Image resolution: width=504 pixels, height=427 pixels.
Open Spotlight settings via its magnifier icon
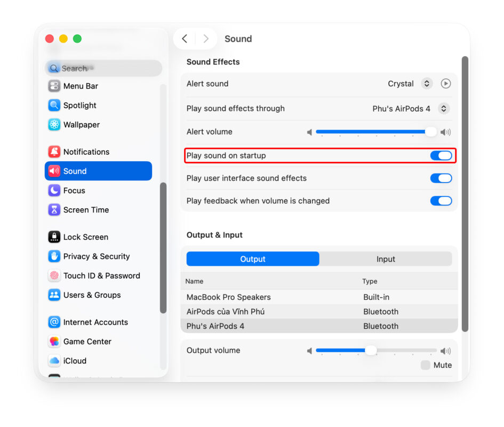pyautogui.click(x=54, y=105)
